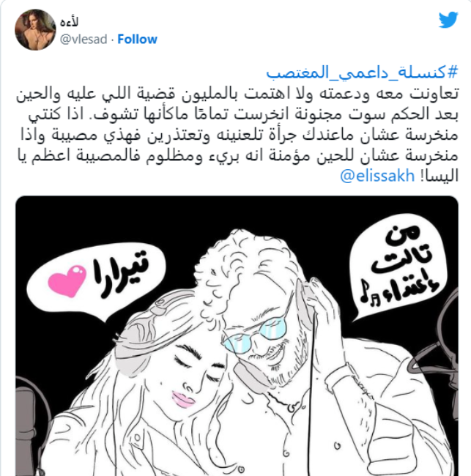Screen dimensions: 471x476
Task: Click the music notes in right bubble
Action: 369,293
